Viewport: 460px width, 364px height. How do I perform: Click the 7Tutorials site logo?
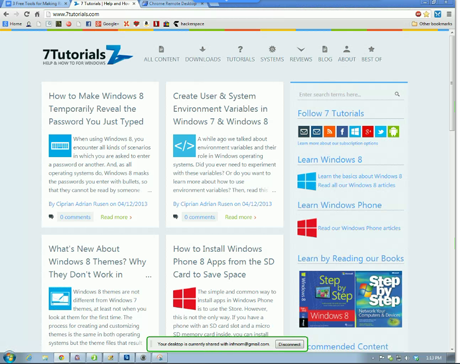(88, 55)
